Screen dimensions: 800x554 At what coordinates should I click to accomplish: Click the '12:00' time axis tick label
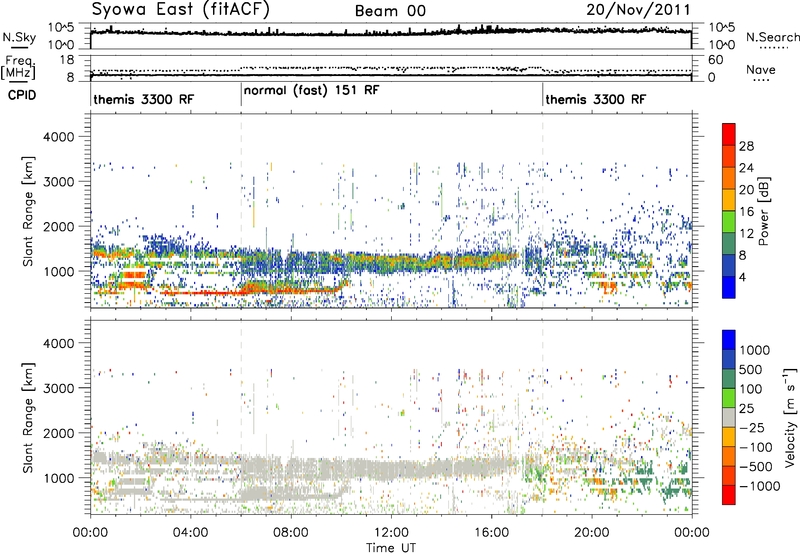[391, 533]
